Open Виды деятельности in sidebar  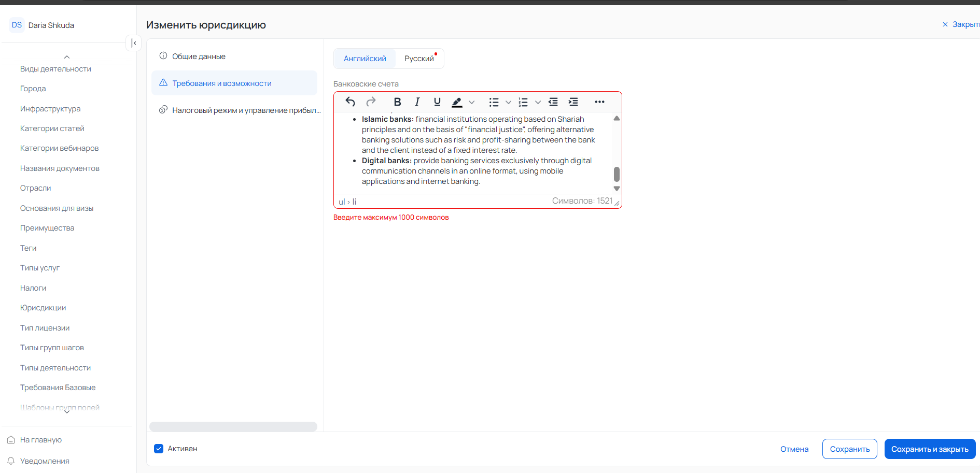[55, 69]
